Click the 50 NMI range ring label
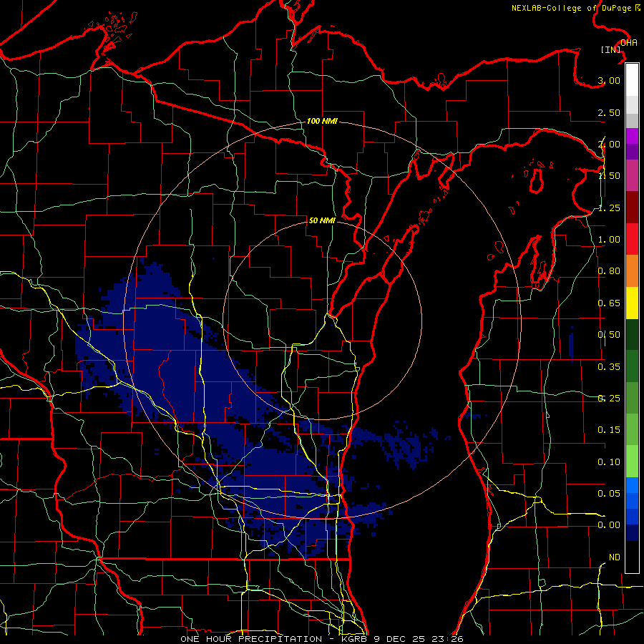The height and width of the screenshot is (644, 644). (x=322, y=220)
